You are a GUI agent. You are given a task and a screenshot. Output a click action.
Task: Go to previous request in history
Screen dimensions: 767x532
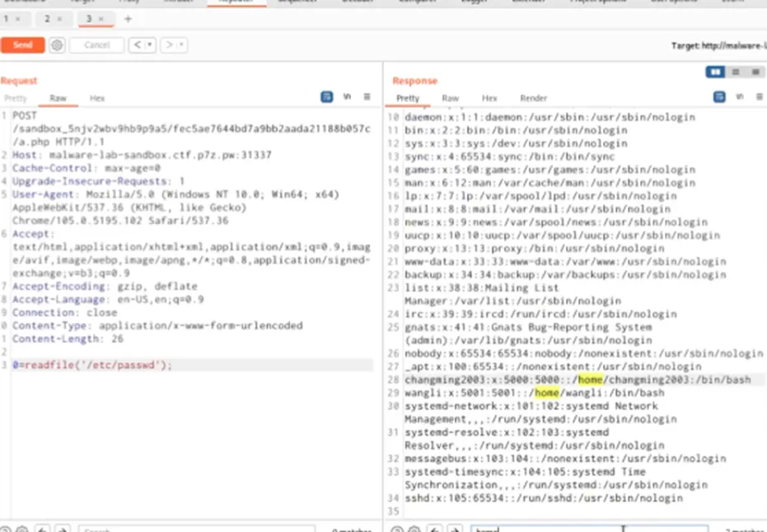(138, 45)
